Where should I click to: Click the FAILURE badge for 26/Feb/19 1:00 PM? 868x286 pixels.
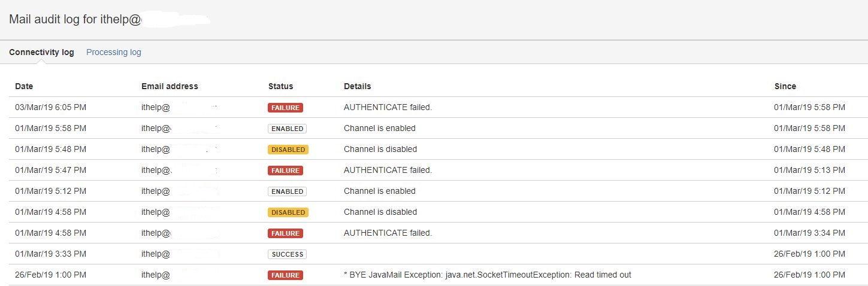point(285,275)
